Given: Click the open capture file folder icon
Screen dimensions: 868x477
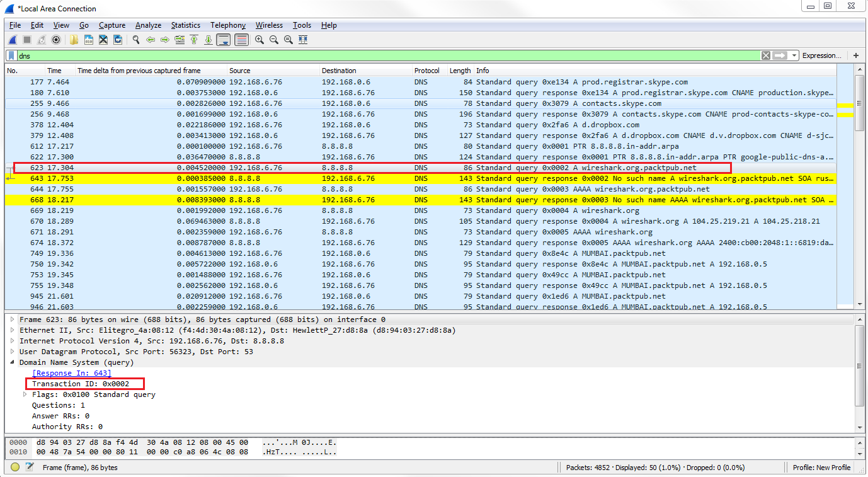Looking at the screenshot, I should point(74,40).
